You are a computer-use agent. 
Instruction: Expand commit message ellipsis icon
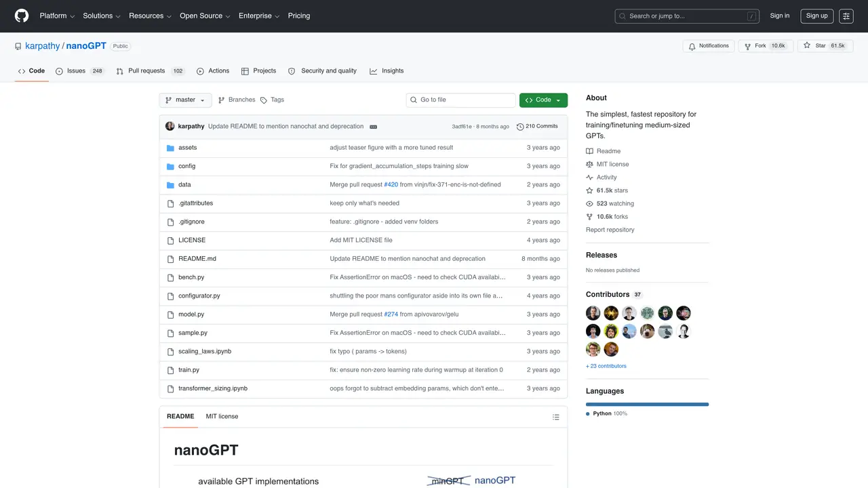374,127
